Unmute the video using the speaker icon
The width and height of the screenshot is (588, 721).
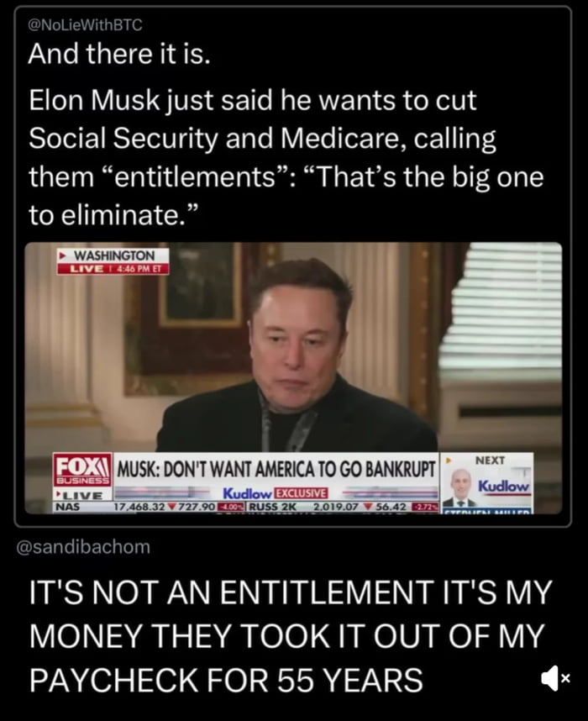coord(555,678)
